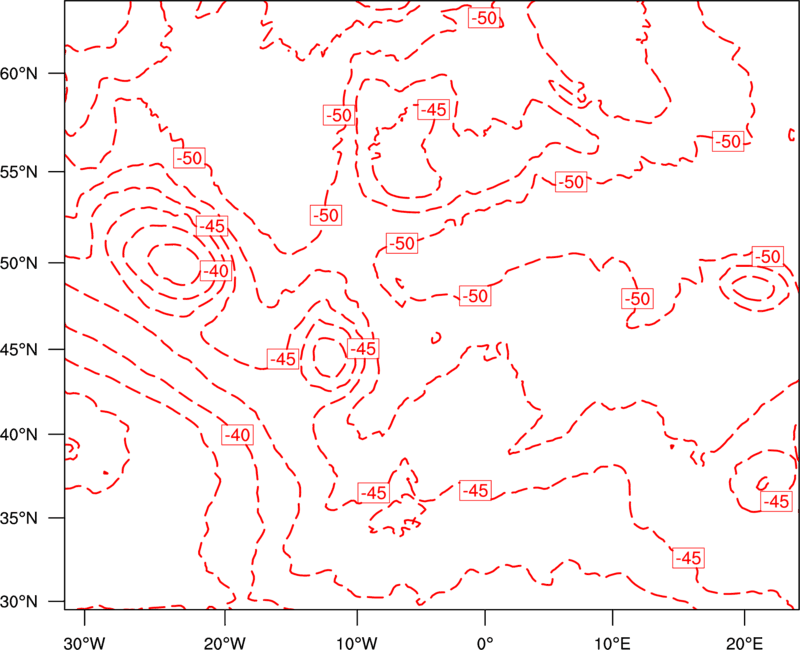The height and width of the screenshot is (650, 800).
Task: Select the 20°W longitude axis label
Action: tap(225, 643)
